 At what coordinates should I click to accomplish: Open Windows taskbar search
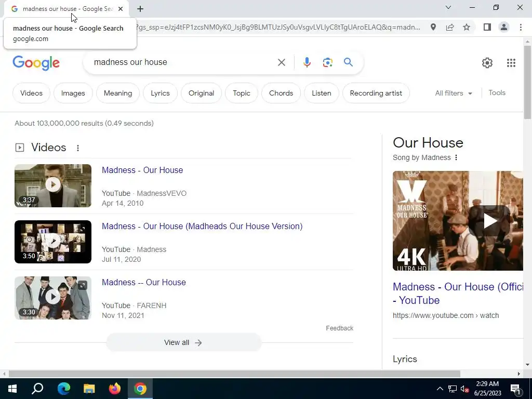tap(37, 389)
